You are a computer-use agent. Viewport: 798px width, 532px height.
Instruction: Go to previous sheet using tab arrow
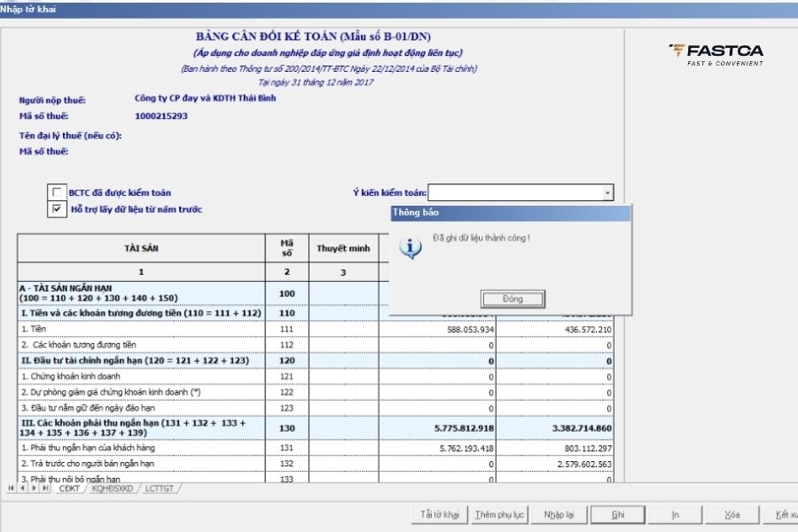click(x=22, y=488)
